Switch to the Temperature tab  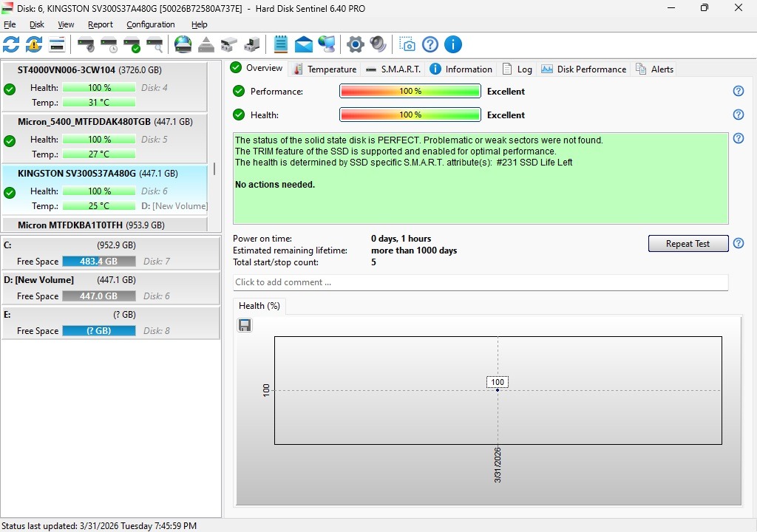(325, 69)
